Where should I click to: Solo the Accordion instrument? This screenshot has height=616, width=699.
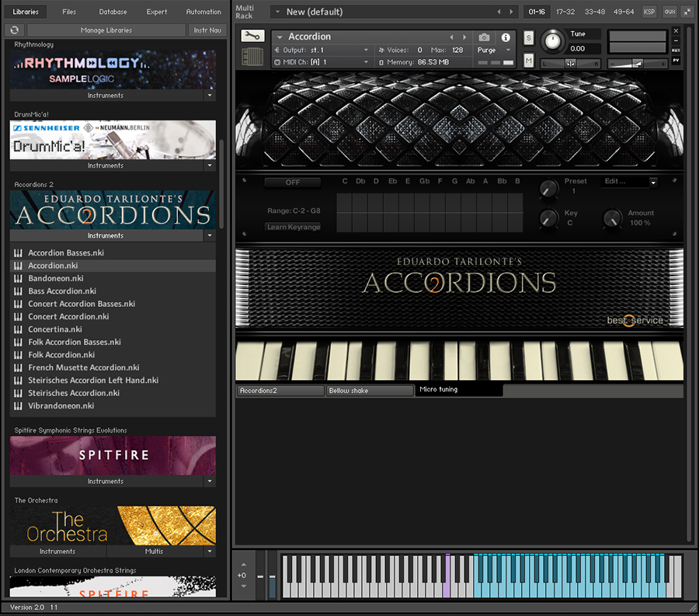pyautogui.click(x=529, y=37)
